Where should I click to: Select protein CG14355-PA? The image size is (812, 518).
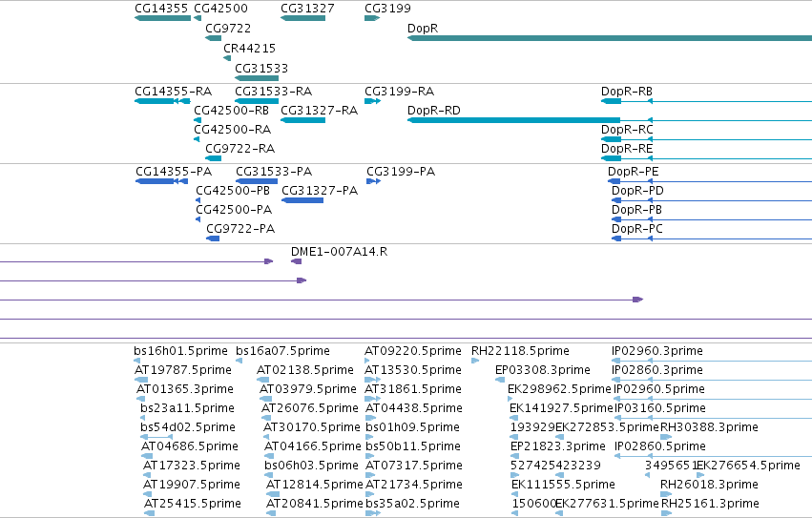(x=161, y=181)
